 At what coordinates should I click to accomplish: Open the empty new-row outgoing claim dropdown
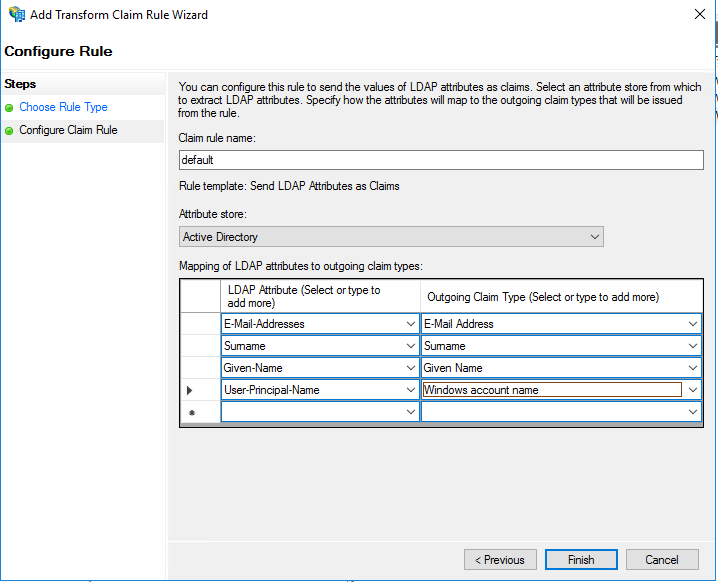tap(693, 412)
